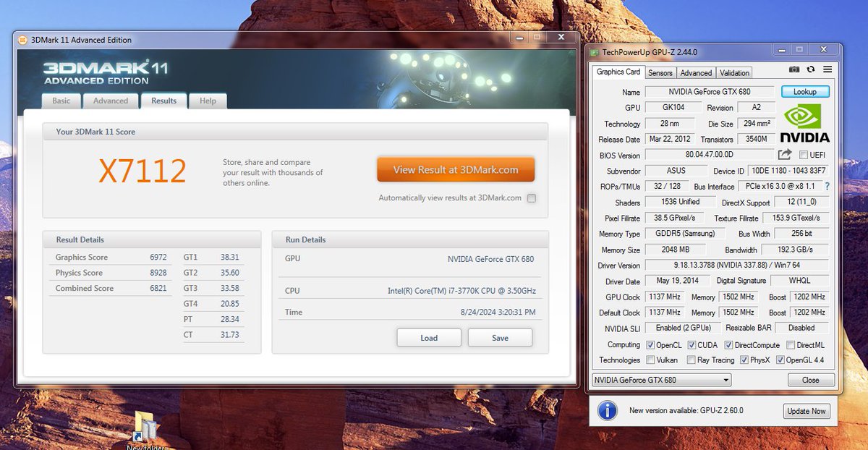Image resolution: width=868 pixels, height=450 pixels.
Task: Click the Graphics Score value 6972
Action: click(x=158, y=257)
